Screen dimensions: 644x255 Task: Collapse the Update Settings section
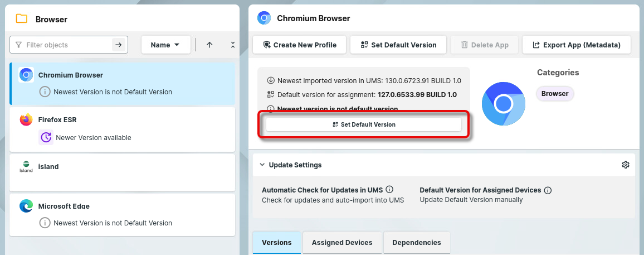point(262,165)
